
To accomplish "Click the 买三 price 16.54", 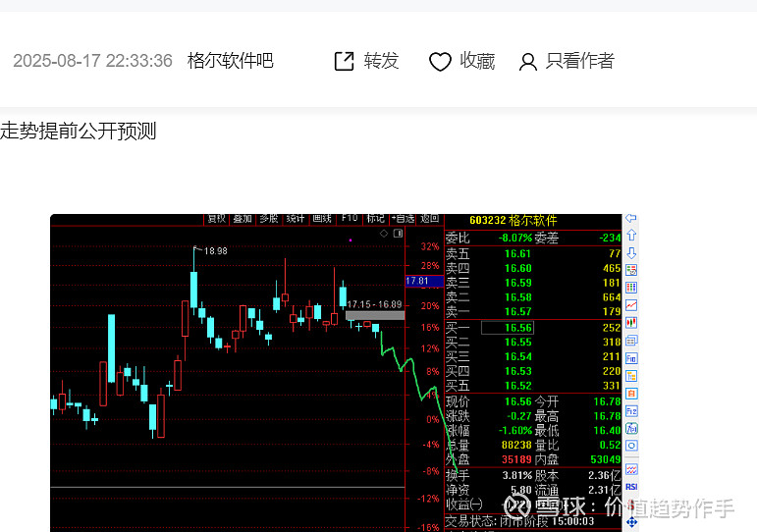I will [x=517, y=356].
